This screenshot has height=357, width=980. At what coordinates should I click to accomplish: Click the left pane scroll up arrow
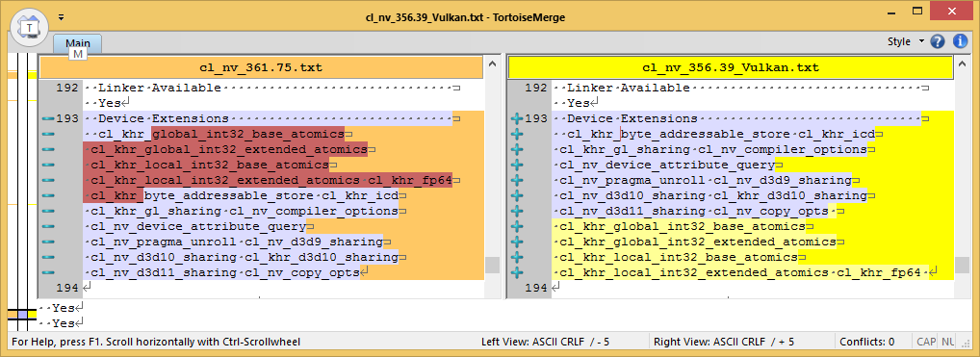(492, 66)
